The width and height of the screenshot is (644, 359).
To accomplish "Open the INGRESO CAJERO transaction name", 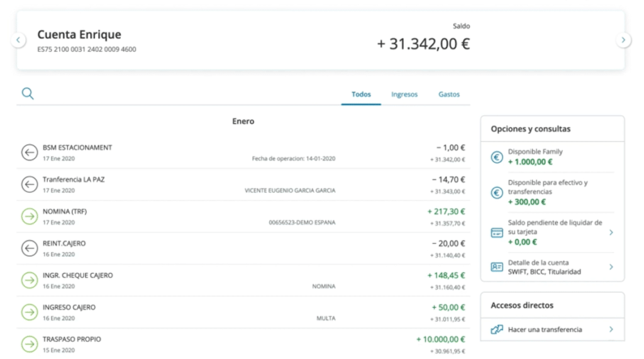I will [69, 307].
